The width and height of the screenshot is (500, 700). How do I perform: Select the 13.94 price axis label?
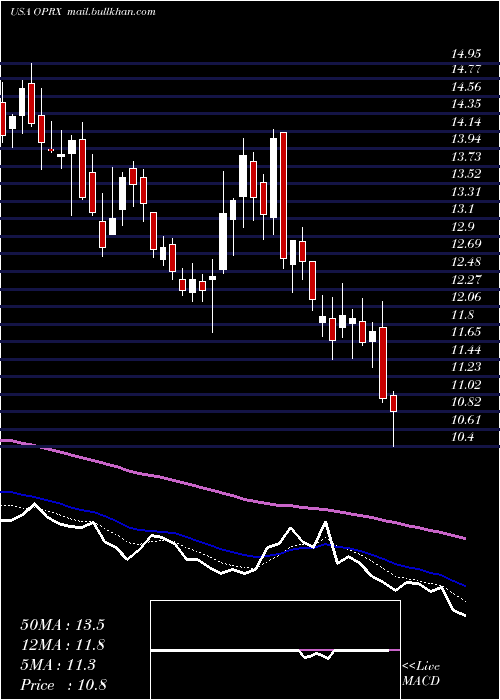pyautogui.click(x=466, y=139)
